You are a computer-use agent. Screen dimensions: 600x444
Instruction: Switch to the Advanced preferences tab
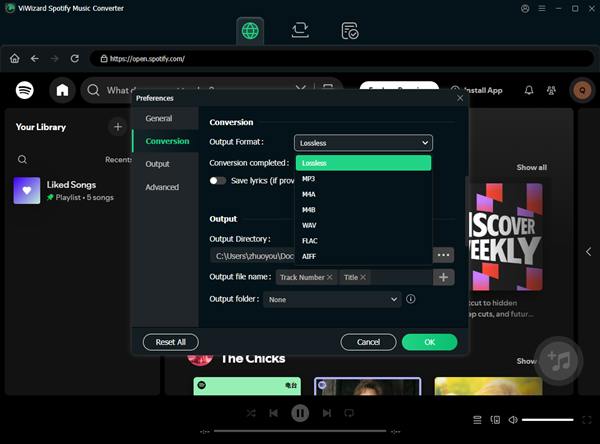pyautogui.click(x=165, y=187)
